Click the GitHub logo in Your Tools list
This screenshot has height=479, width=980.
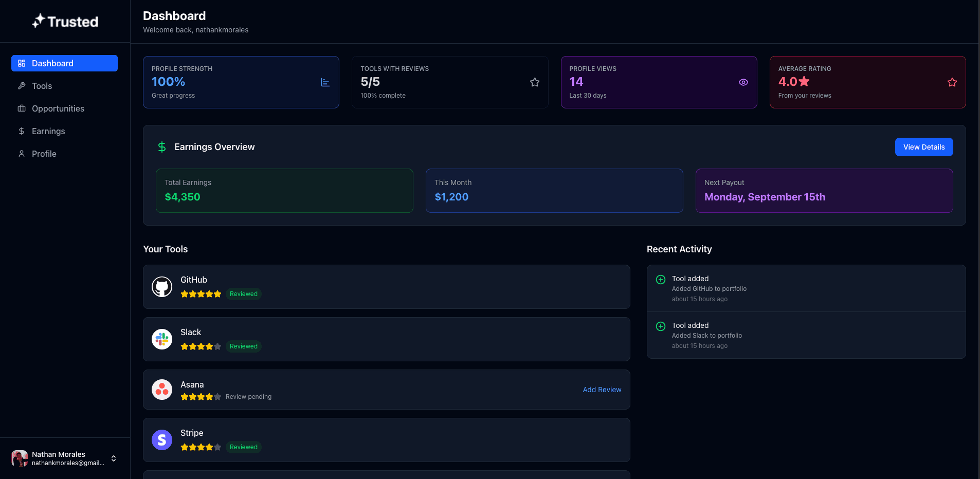click(x=162, y=287)
